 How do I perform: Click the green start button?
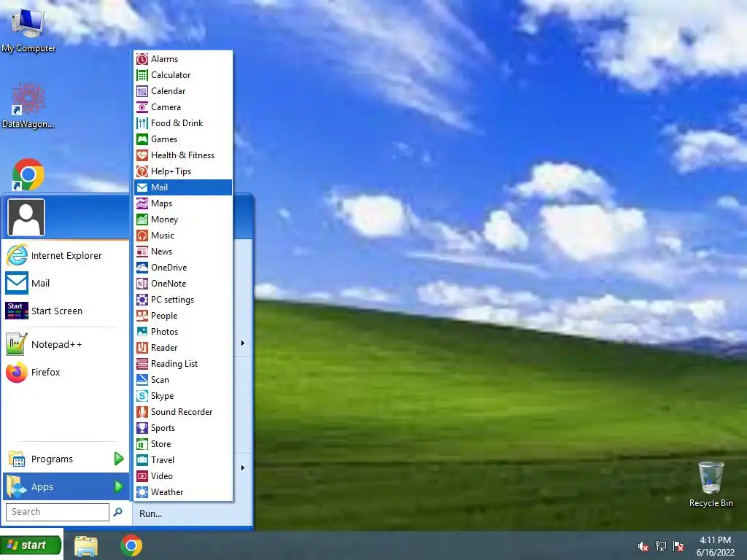click(x=31, y=545)
